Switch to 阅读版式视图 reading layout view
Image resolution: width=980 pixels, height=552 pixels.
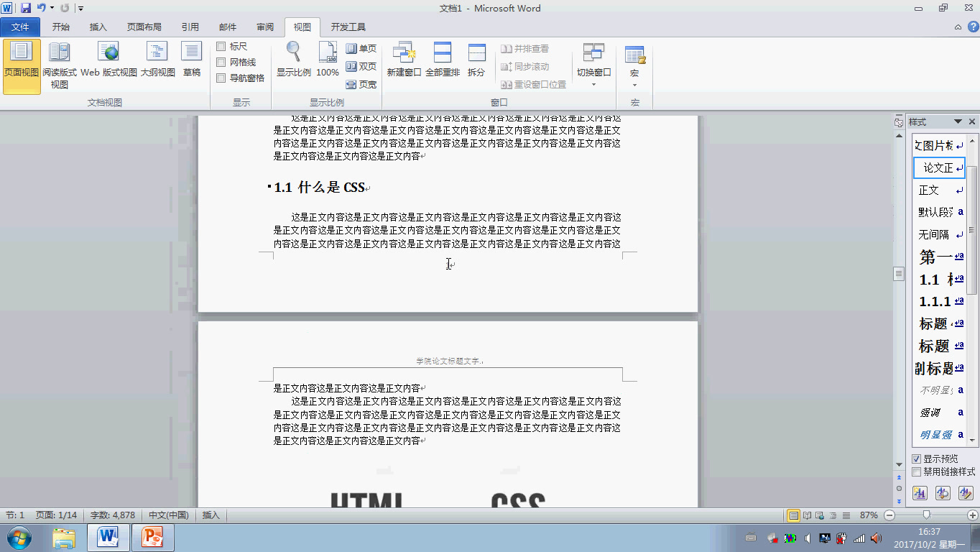click(60, 60)
